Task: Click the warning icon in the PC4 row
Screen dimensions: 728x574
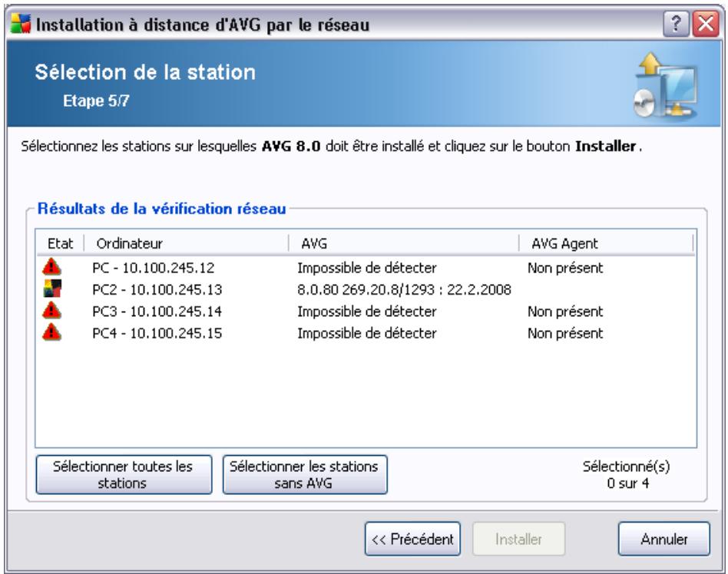Action: point(51,332)
